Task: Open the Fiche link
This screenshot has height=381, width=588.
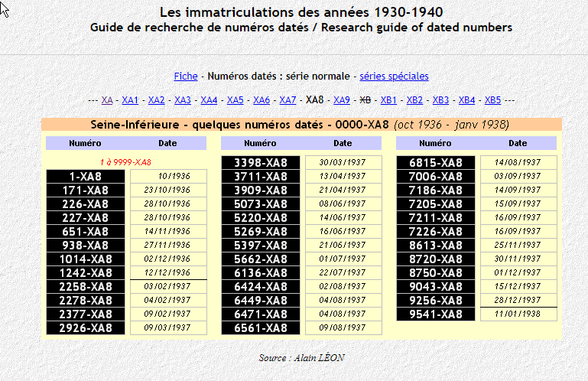Action: click(186, 77)
